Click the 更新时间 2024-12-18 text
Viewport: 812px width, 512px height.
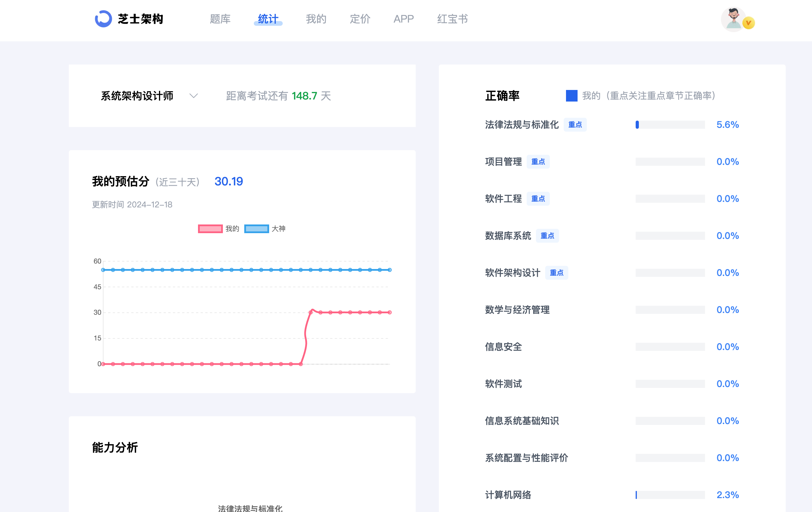click(x=132, y=205)
